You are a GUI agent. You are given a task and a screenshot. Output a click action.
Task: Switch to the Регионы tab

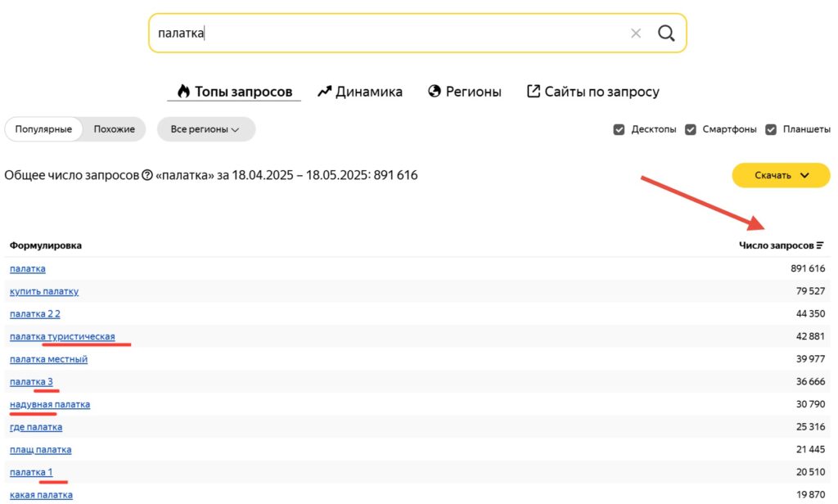click(465, 92)
